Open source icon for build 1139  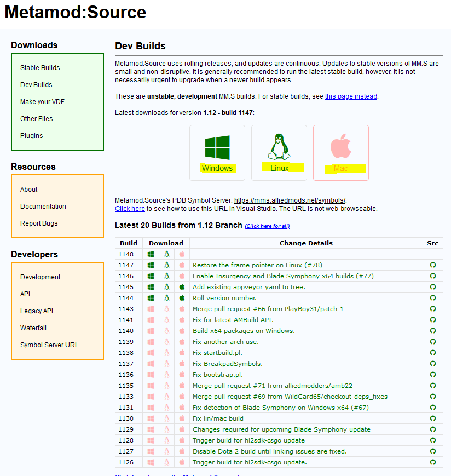pyautogui.click(x=433, y=341)
